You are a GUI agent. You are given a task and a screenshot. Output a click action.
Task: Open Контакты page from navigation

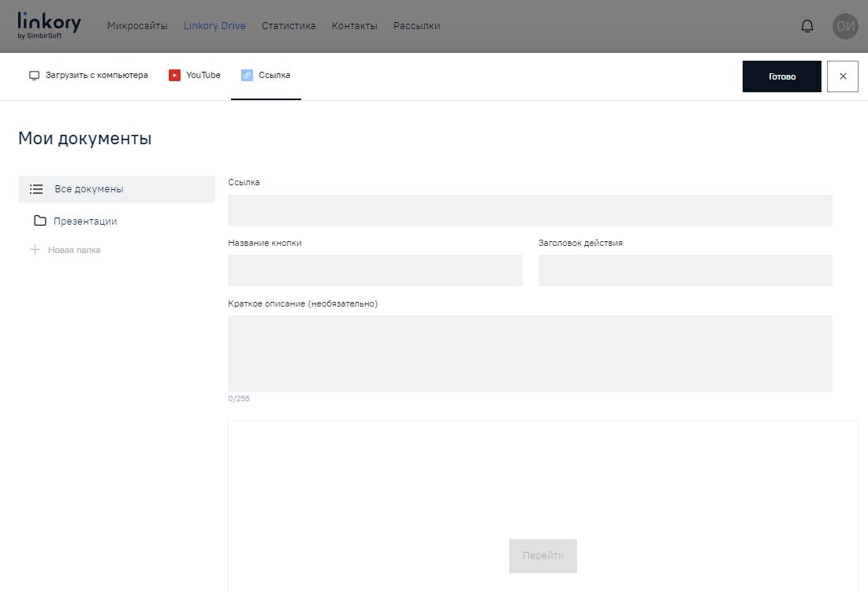click(354, 26)
